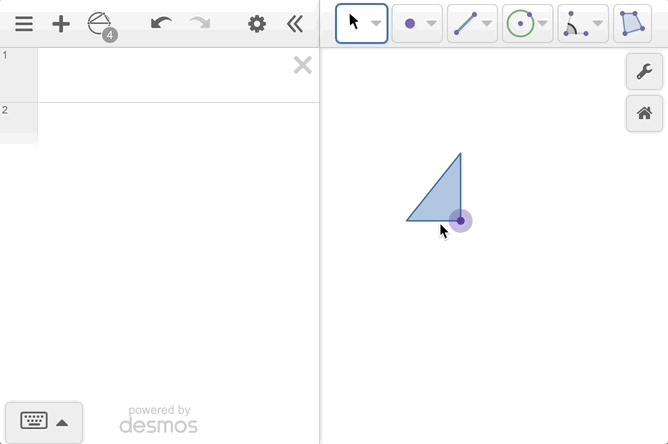The image size is (668, 444).
Task: Expand the Angle tool dropdown arrow
Action: pos(598,24)
